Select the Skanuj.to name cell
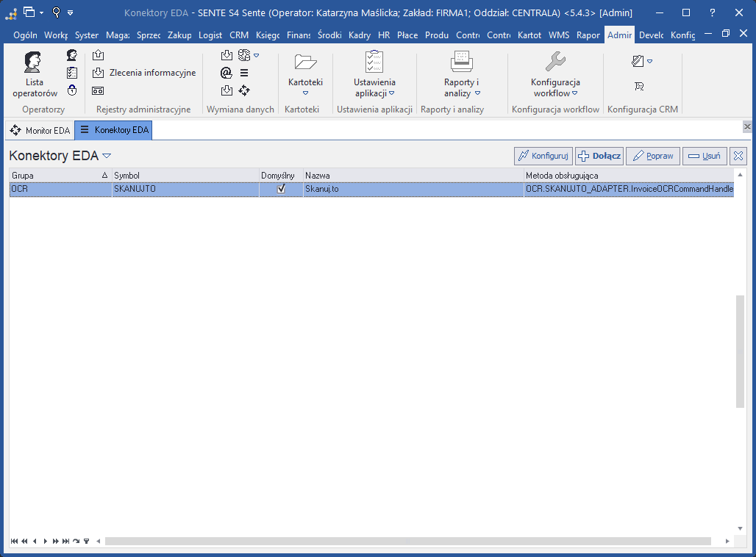 click(414, 189)
